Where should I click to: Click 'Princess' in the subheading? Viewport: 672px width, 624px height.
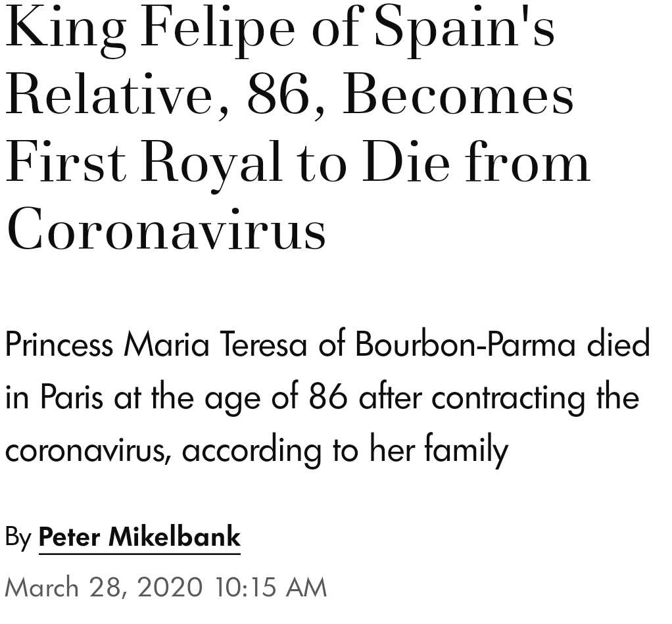tap(59, 345)
